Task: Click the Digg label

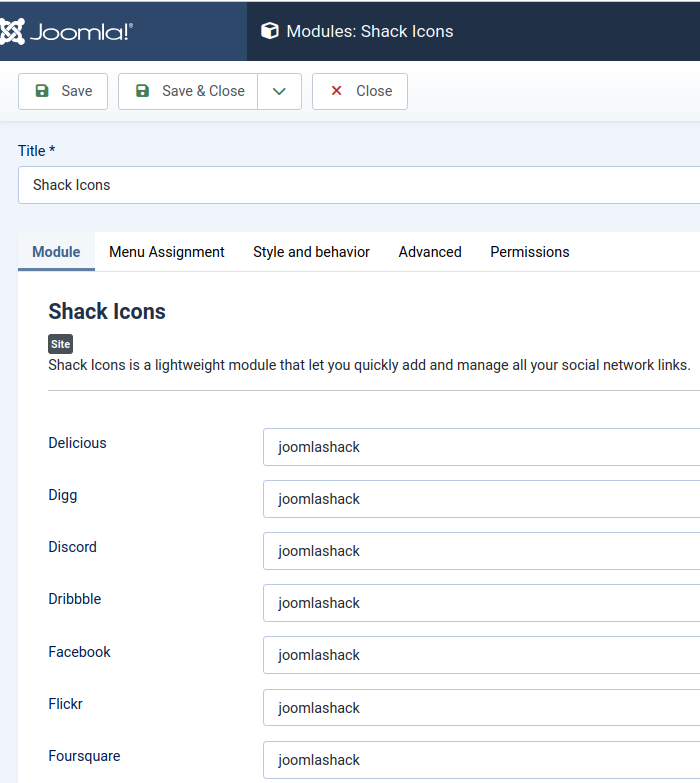Action: point(63,495)
